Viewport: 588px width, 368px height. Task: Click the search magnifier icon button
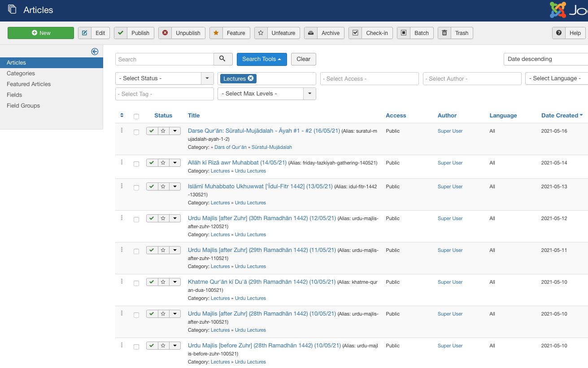(223, 59)
